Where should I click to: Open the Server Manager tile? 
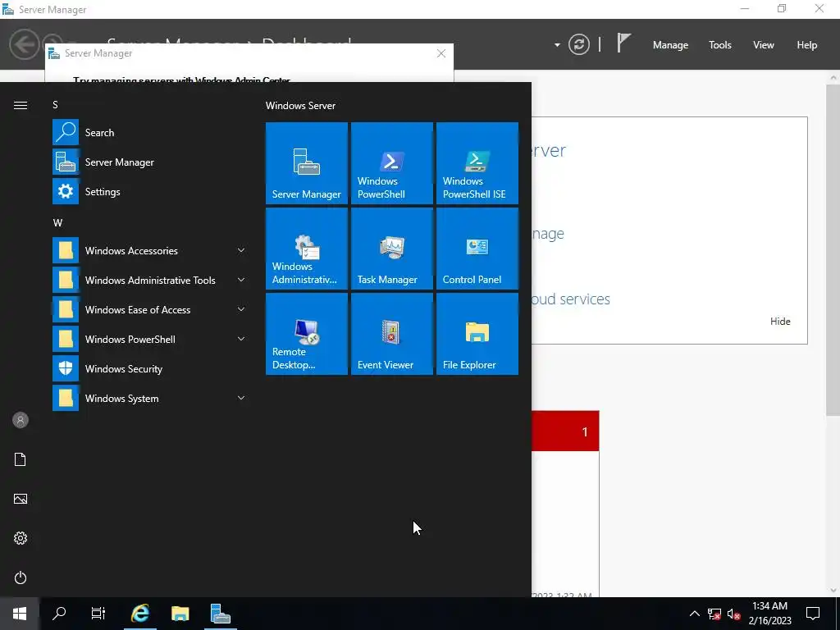click(307, 163)
